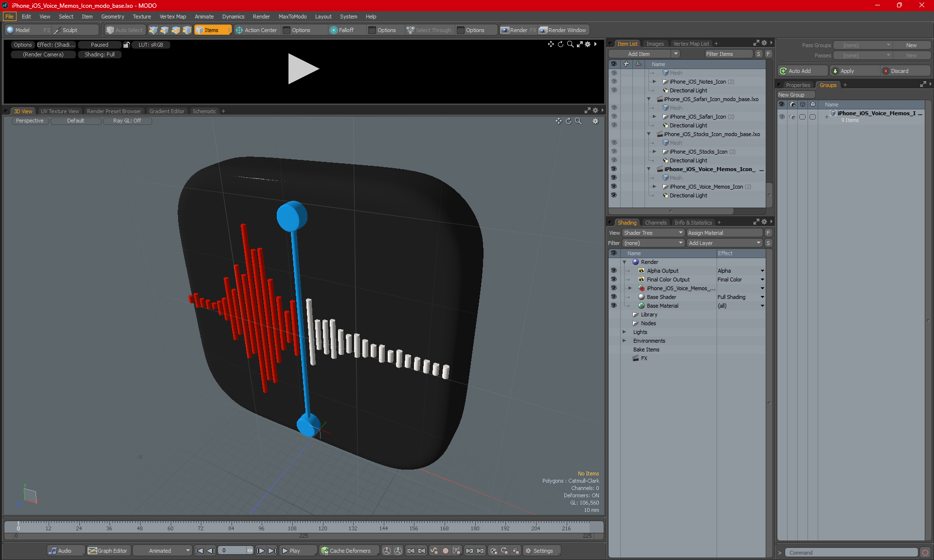The height and width of the screenshot is (560, 934).
Task: Open Action Center tool
Action: coord(256,30)
